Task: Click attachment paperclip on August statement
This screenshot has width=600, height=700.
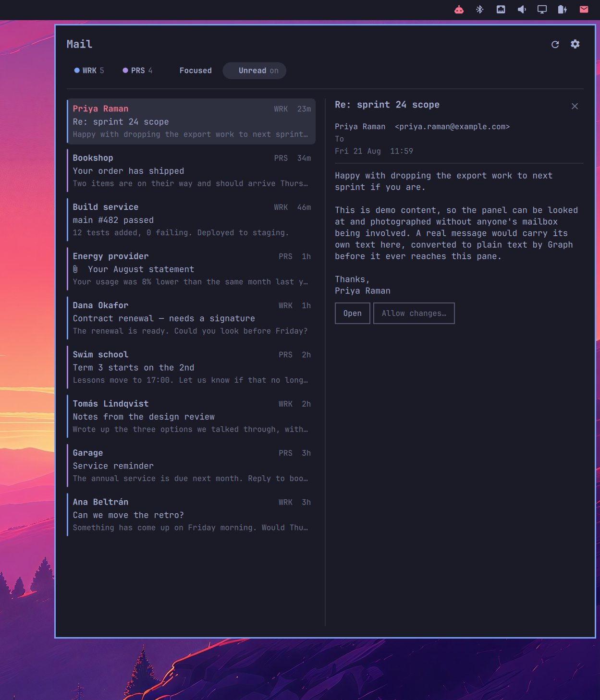Action: (x=75, y=269)
